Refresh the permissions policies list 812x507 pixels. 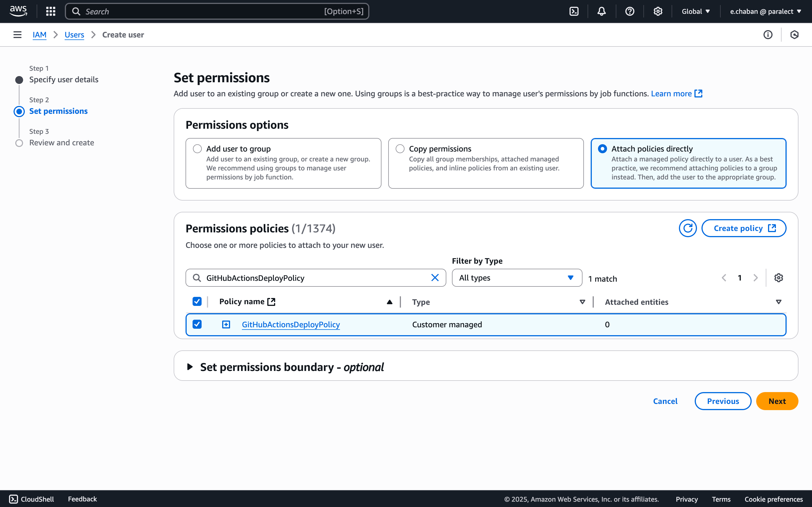(687, 228)
